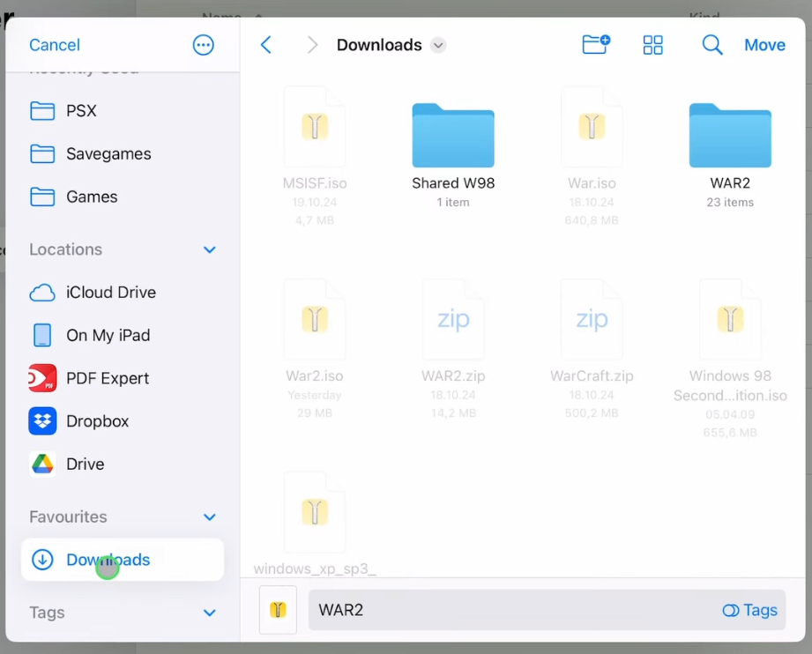Click the windows_xp_sp3 file icon
The width and height of the screenshot is (812, 654).
click(x=315, y=512)
